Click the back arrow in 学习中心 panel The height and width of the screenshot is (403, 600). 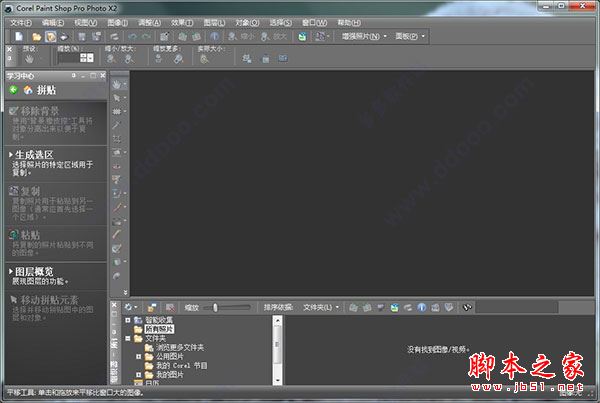(x=13, y=90)
